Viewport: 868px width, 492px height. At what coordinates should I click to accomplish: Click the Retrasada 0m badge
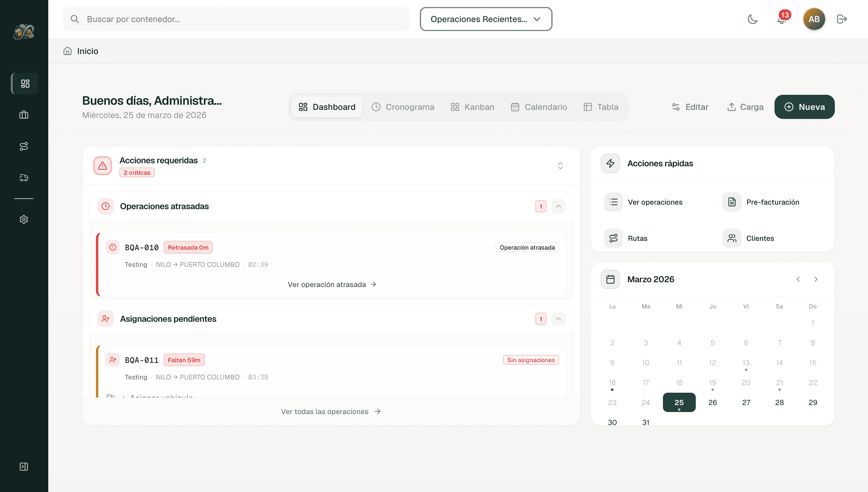point(188,247)
